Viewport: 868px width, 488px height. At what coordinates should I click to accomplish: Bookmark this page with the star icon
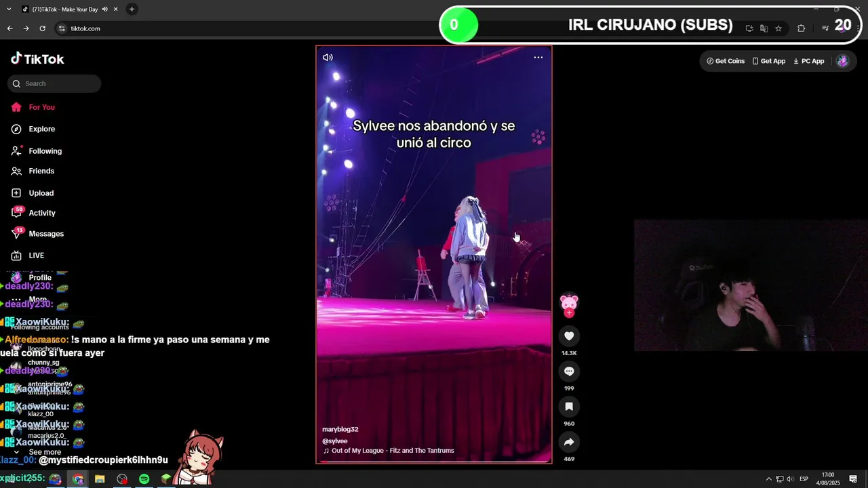(x=778, y=28)
